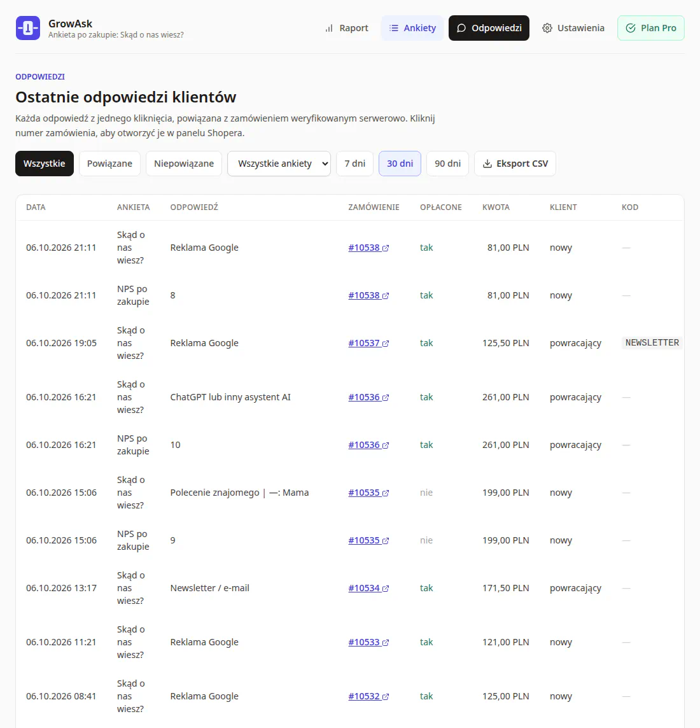Click external-link icon next to order #10532
This screenshot has width=700, height=728.
385,696
